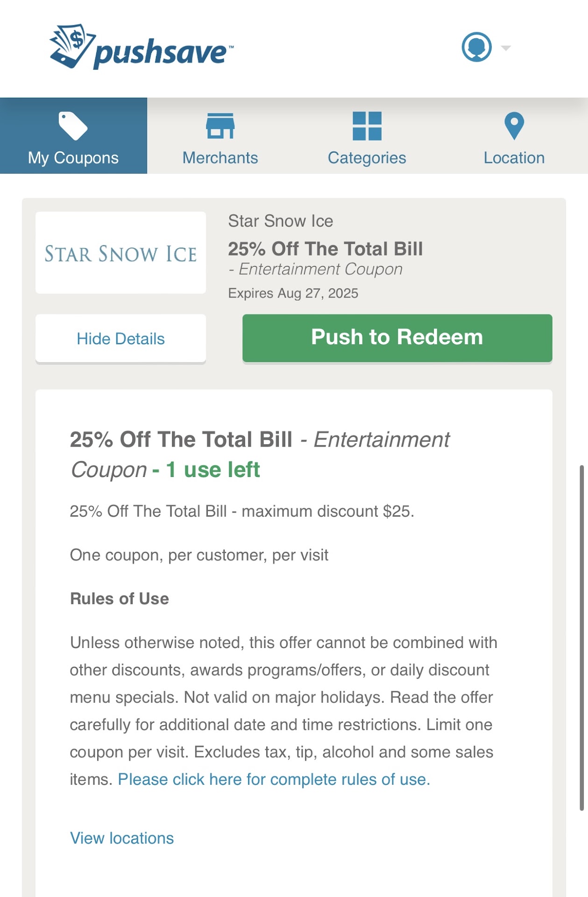Screen dimensions: 588x897
Task: Expand the account dropdown arrow
Action: [505, 48]
